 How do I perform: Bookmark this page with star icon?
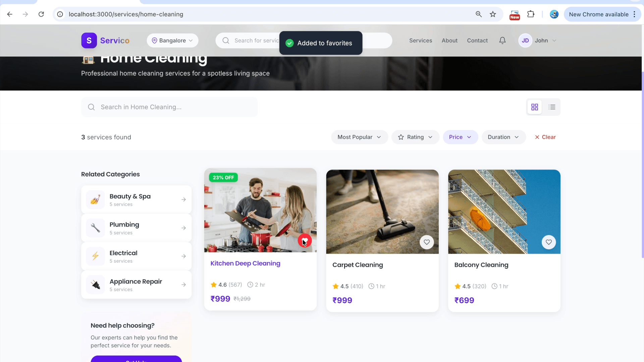(x=493, y=14)
